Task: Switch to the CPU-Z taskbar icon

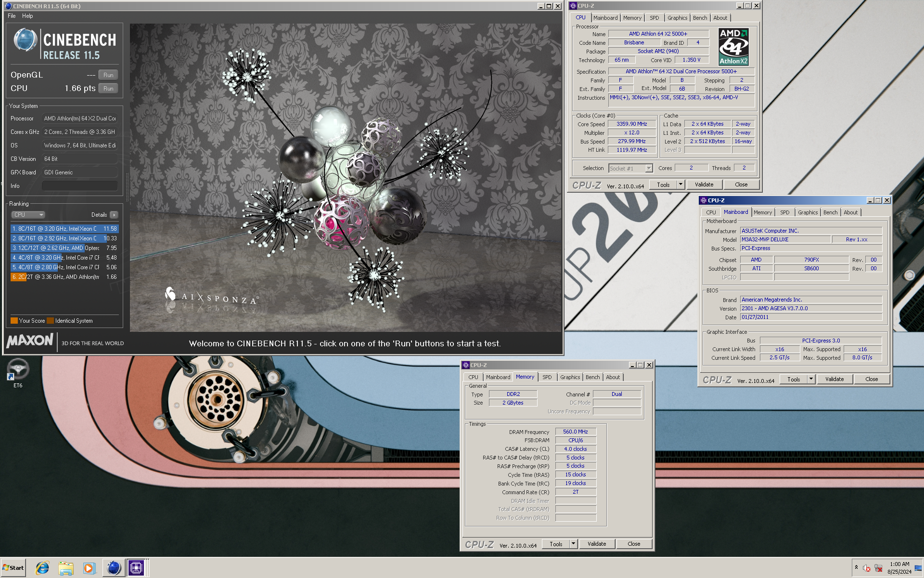Action: pyautogui.click(x=136, y=568)
